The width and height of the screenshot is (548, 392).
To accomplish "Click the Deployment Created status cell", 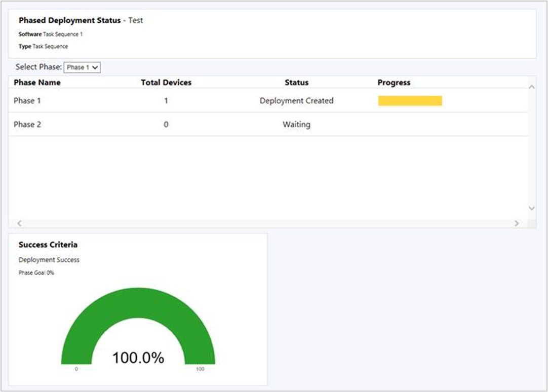I will pos(296,101).
